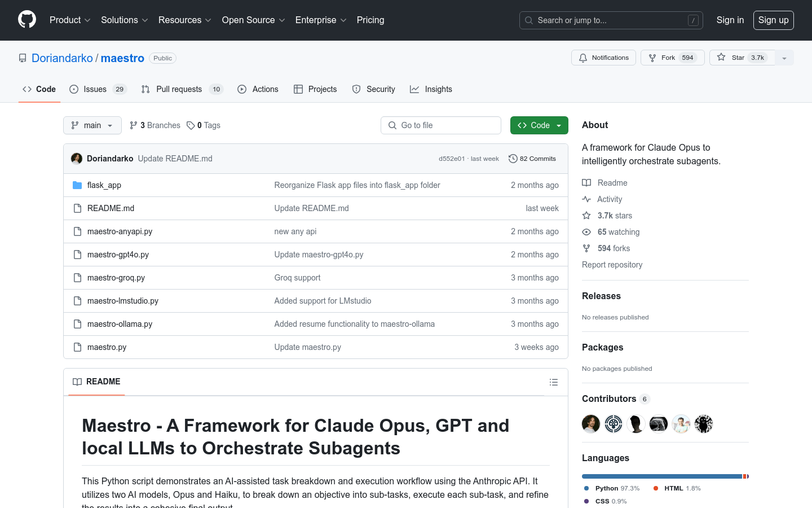This screenshot has height=508, width=812.
Task: Open the main branch selector
Action: [x=92, y=125]
